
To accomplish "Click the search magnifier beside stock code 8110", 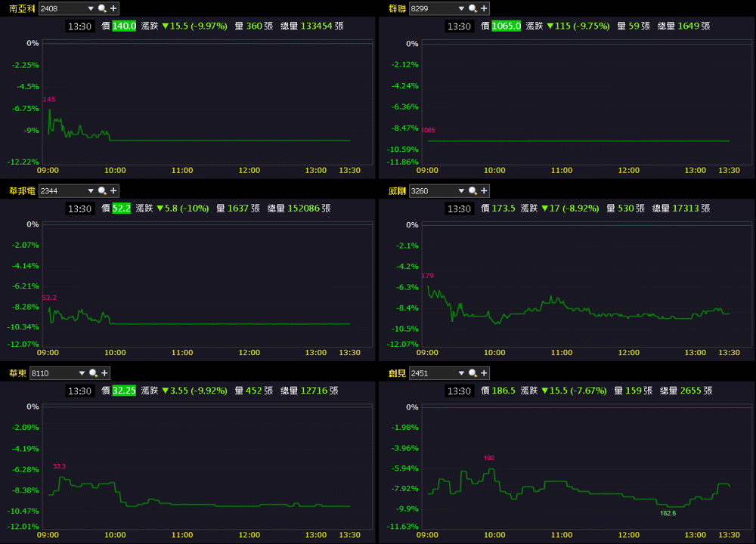I will [93, 373].
